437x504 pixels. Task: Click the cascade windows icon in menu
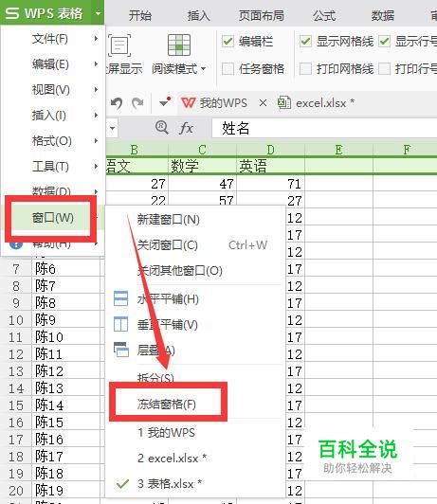pyautogui.click(x=121, y=350)
